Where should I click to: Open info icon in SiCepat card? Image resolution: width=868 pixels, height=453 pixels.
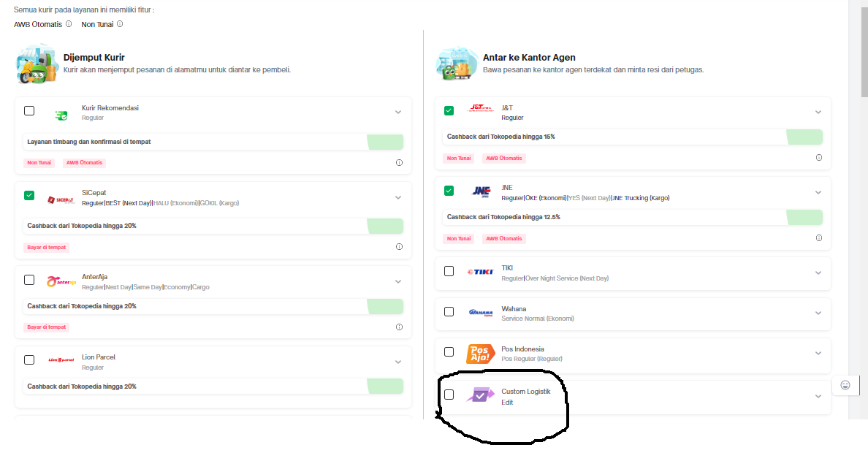click(x=399, y=247)
